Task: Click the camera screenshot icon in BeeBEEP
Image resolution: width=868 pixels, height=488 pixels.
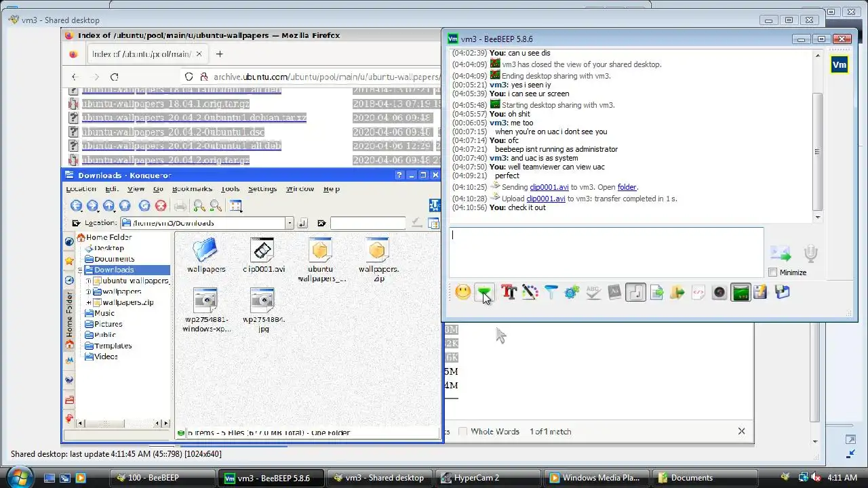Action: pyautogui.click(x=719, y=292)
